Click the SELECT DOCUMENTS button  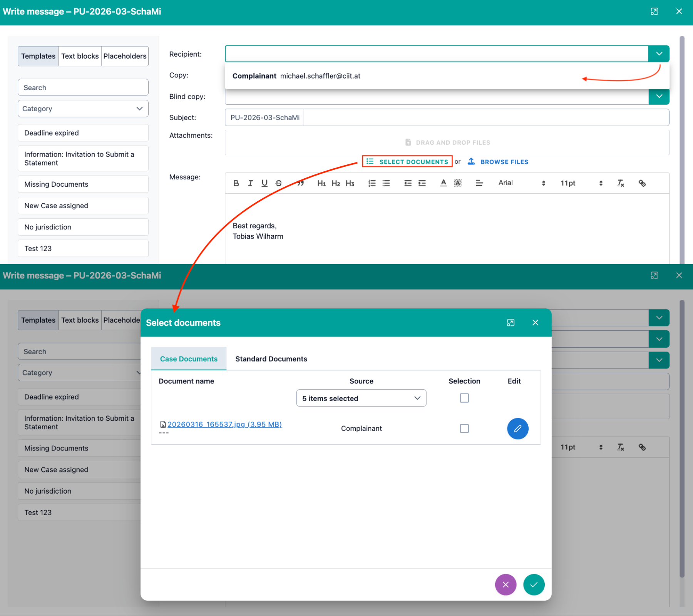[407, 162]
